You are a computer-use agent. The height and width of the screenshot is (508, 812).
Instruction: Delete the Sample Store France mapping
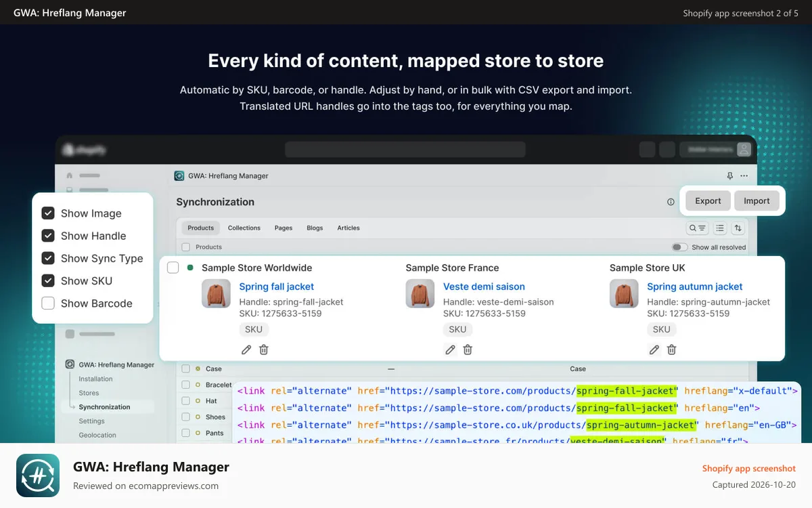pyautogui.click(x=468, y=350)
